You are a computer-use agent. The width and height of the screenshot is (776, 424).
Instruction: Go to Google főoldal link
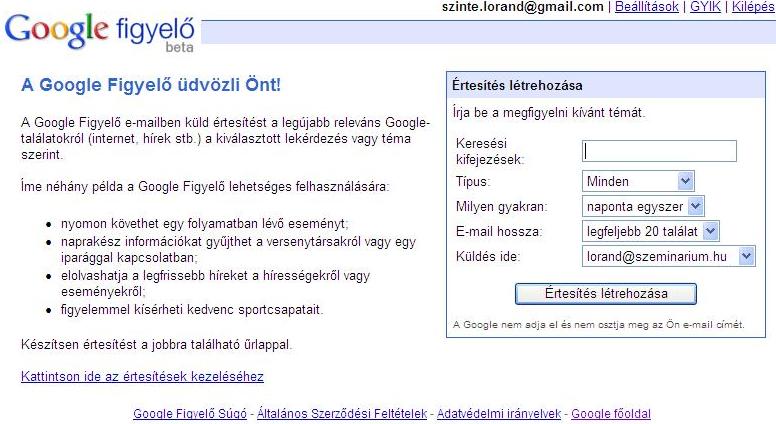click(x=611, y=413)
